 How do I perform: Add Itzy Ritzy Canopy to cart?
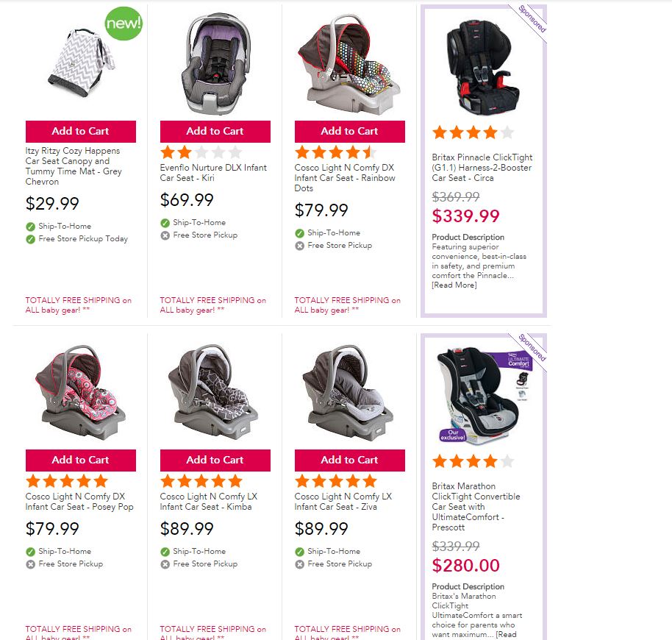(80, 132)
